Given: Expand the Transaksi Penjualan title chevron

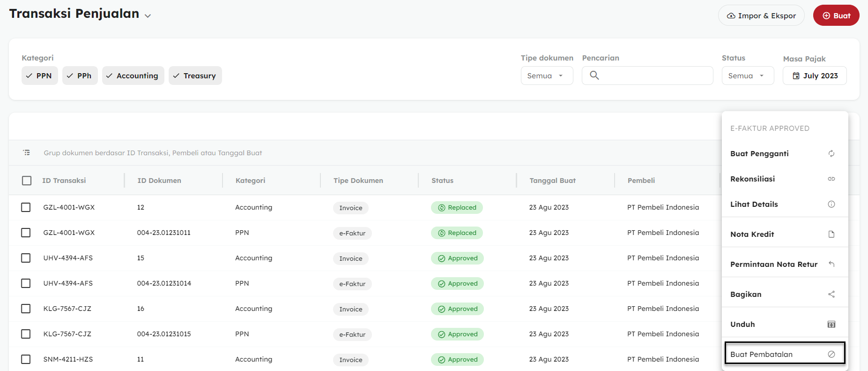Looking at the screenshot, I should click(148, 15).
